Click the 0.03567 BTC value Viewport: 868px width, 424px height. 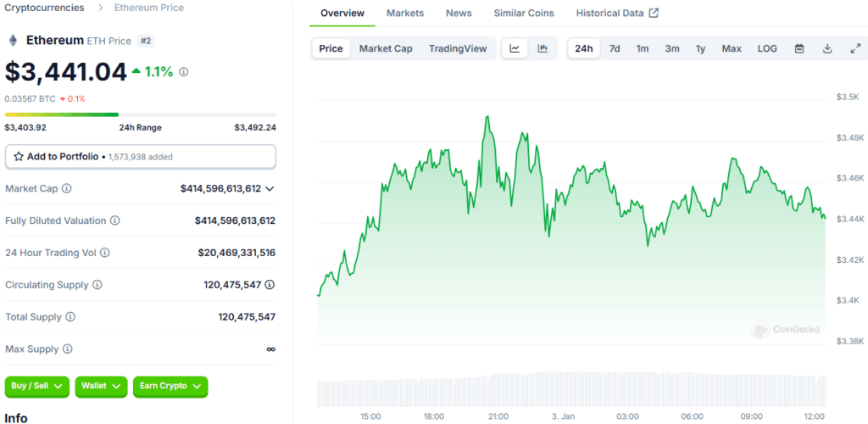point(30,99)
